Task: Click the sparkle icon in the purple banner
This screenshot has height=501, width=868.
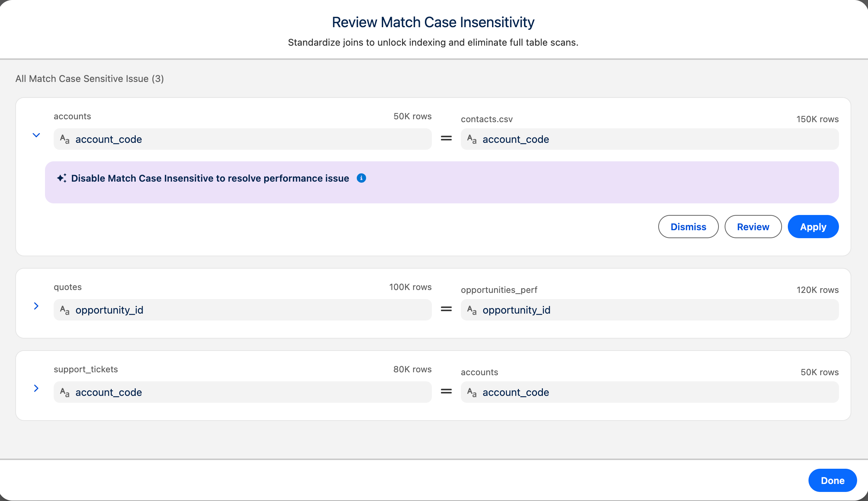Action: [62, 178]
